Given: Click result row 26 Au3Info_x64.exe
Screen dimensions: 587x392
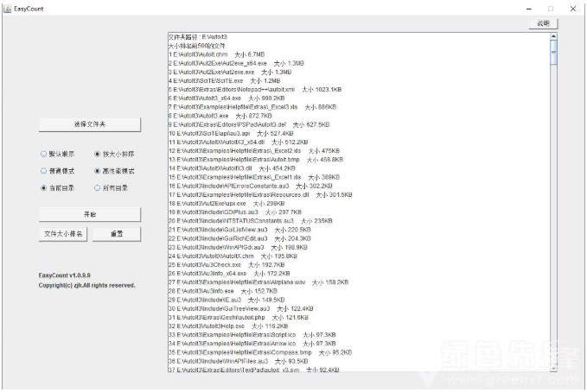Looking at the screenshot, I should click(229, 274).
